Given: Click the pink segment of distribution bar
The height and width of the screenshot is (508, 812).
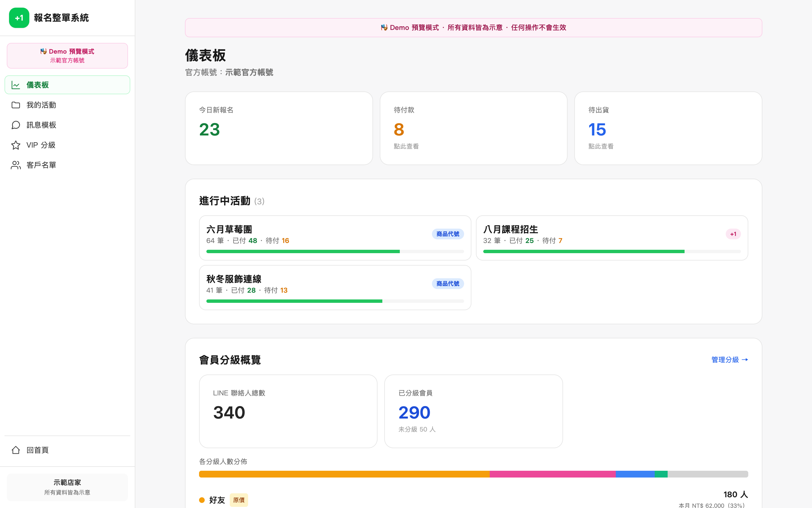Looking at the screenshot, I should 553,474.
